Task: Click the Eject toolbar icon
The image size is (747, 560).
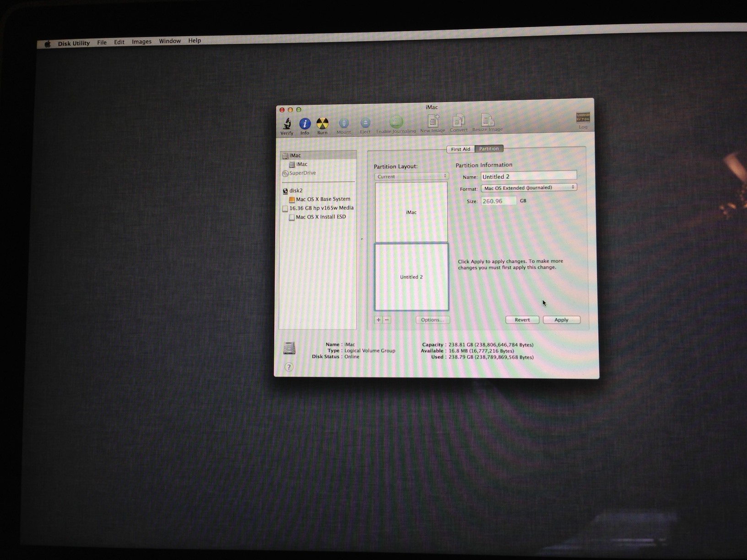Action: click(x=365, y=126)
